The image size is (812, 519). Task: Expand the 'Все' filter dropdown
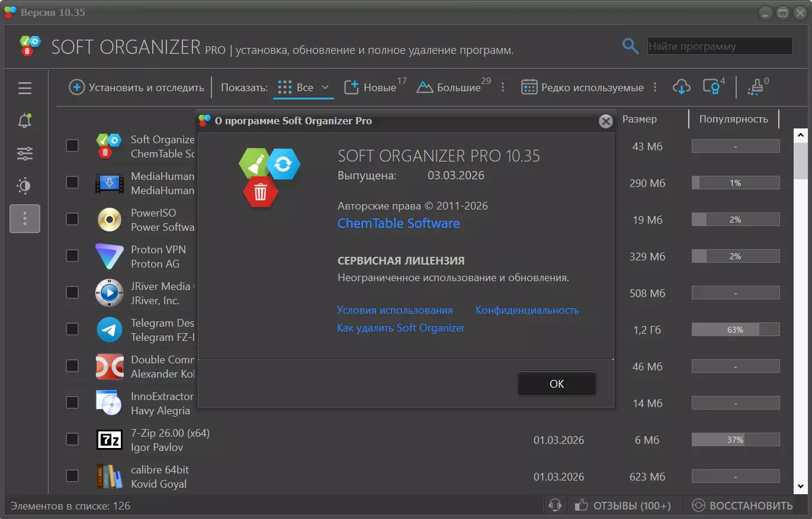(x=325, y=88)
